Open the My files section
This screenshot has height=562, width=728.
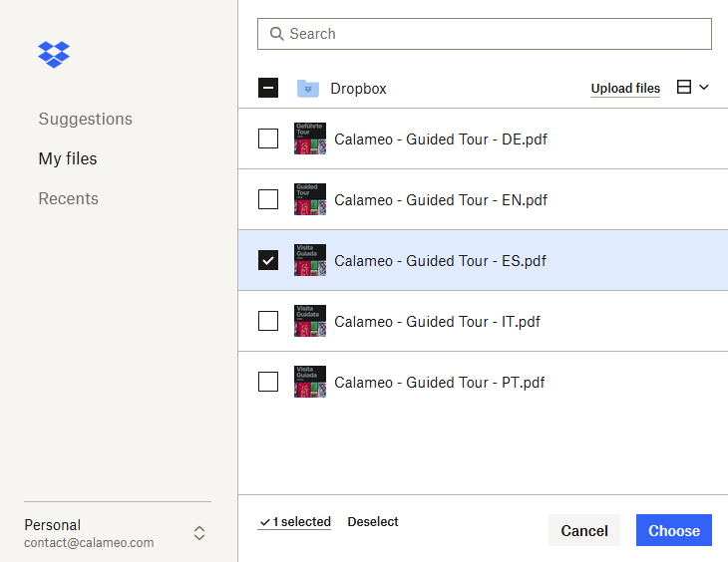pyautogui.click(x=68, y=158)
